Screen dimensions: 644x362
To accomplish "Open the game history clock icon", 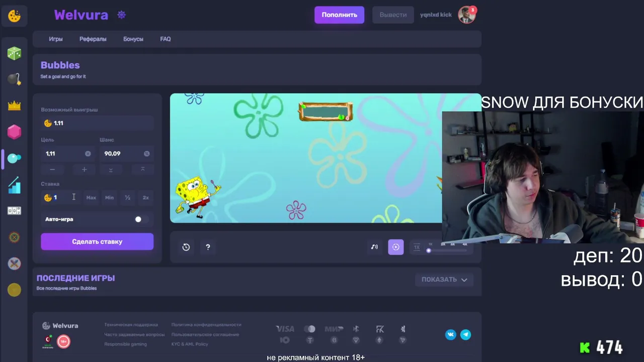I will point(186,247).
